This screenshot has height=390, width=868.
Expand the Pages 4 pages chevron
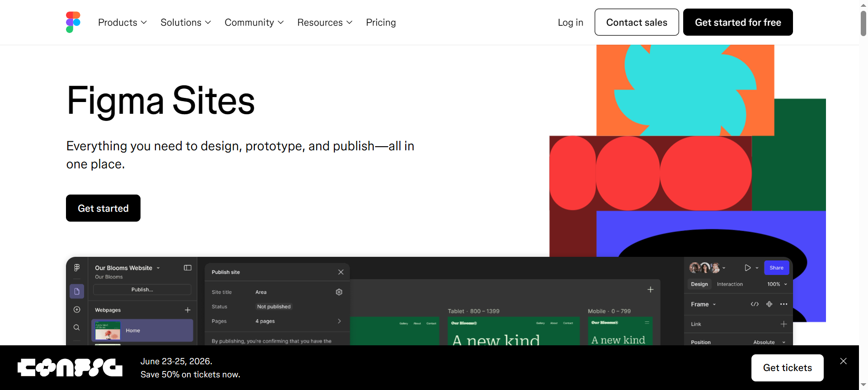coord(339,321)
